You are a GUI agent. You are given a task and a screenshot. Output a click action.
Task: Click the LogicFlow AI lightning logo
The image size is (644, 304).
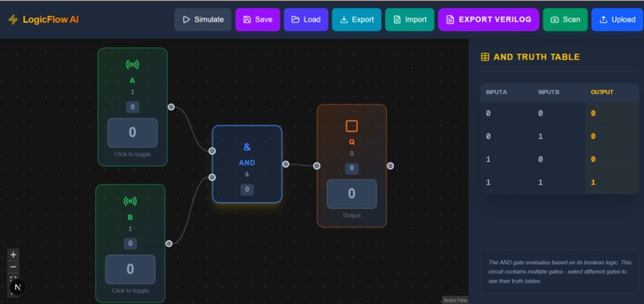tap(13, 20)
